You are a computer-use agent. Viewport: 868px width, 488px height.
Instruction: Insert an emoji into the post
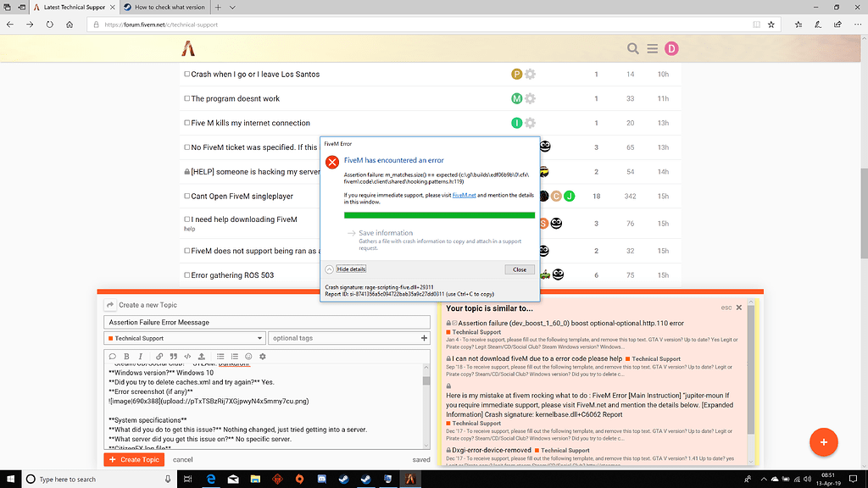(x=248, y=356)
